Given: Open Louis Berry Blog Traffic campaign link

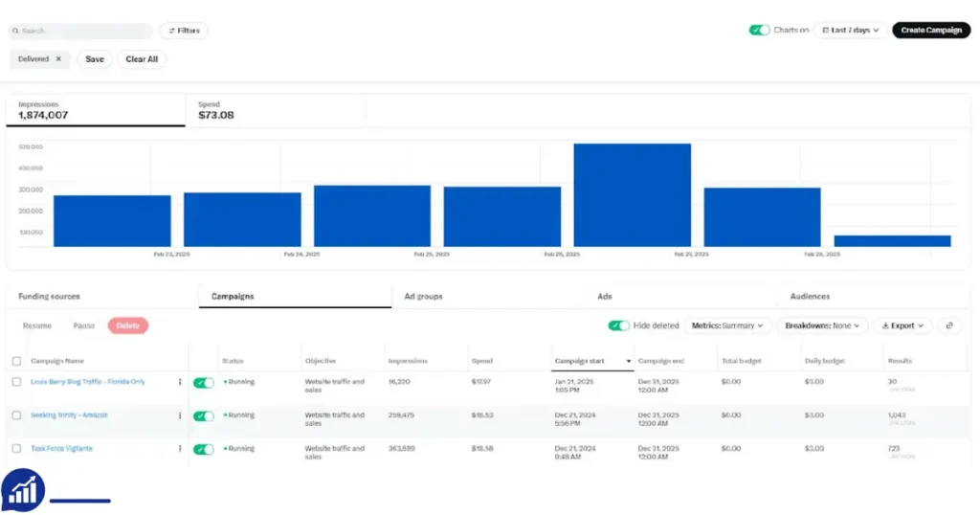Looking at the screenshot, I should tap(87, 382).
